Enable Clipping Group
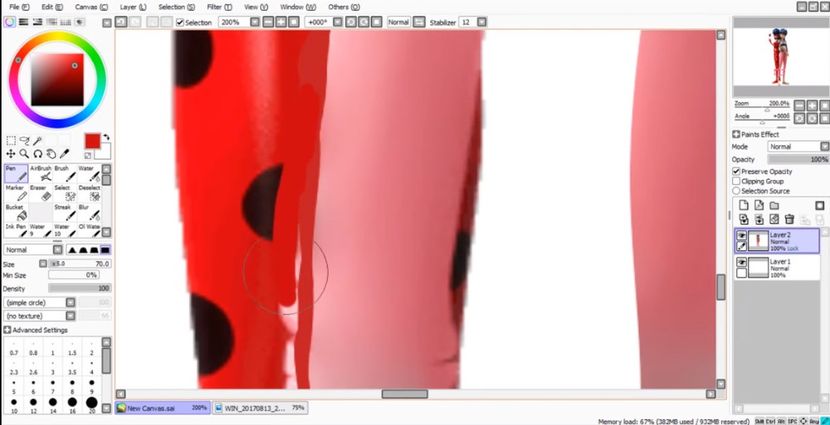The width and height of the screenshot is (830, 425). click(x=736, y=181)
